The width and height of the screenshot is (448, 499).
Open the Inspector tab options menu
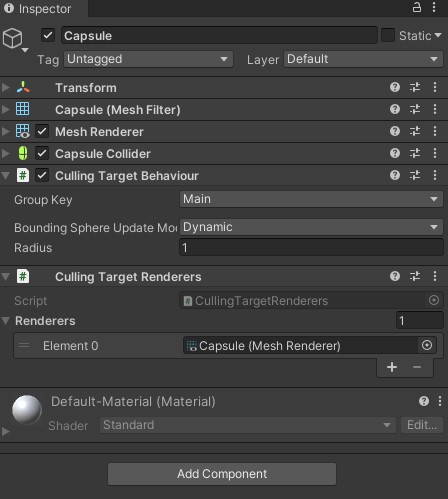(434, 7)
